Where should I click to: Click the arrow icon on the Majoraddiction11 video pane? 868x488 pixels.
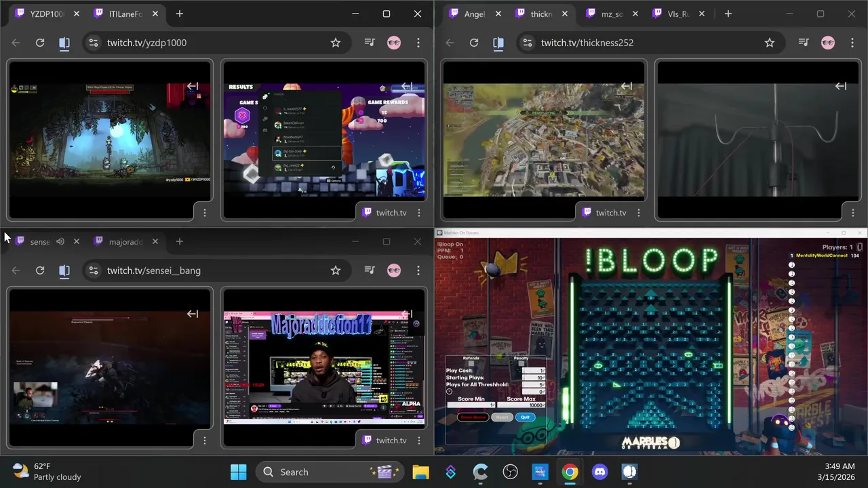(407, 314)
